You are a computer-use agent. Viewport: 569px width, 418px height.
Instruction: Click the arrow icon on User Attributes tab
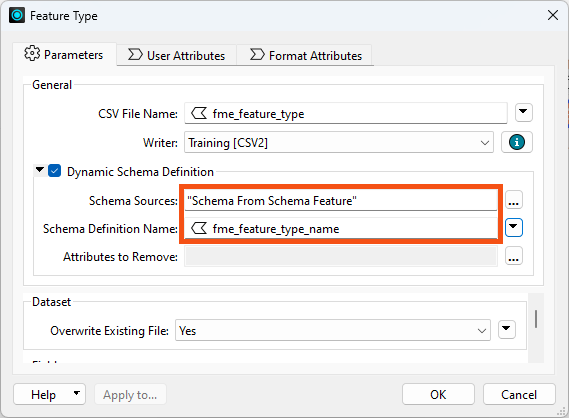click(x=135, y=55)
